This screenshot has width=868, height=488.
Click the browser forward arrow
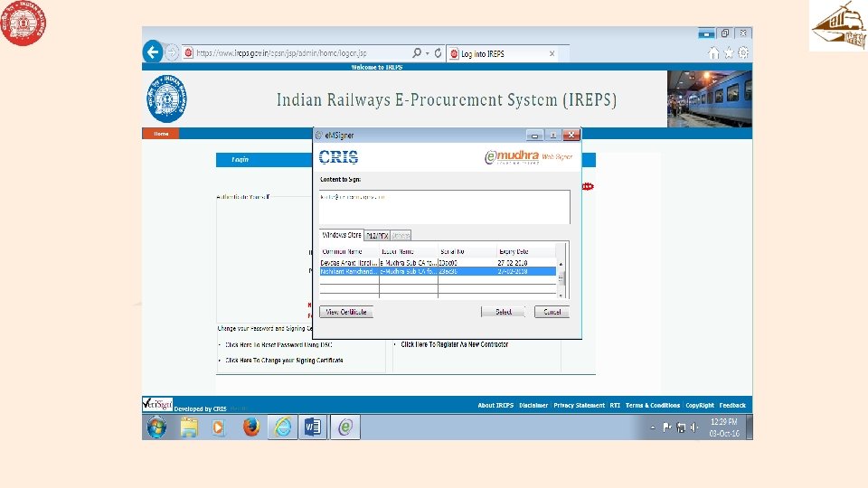coord(172,52)
